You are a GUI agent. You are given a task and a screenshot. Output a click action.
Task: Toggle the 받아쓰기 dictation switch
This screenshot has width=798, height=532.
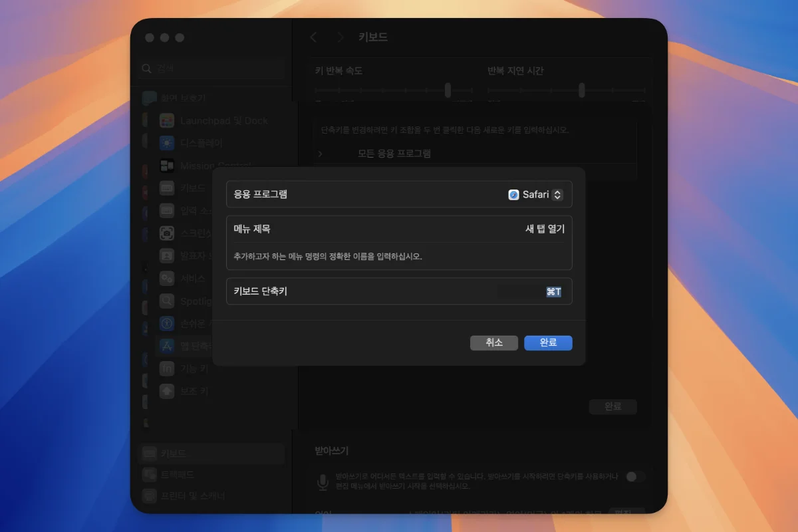(x=635, y=477)
